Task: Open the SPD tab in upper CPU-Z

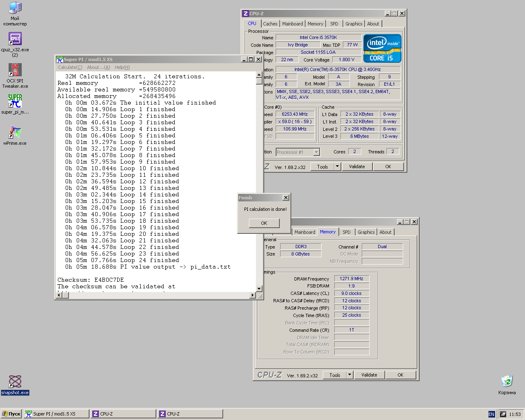Action: (x=334, y=24)
